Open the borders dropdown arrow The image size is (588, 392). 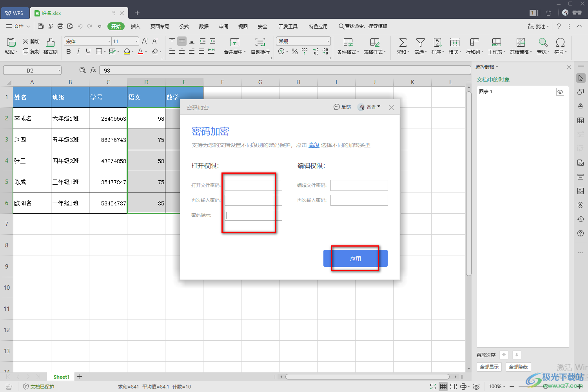click(x=105, y=52)
